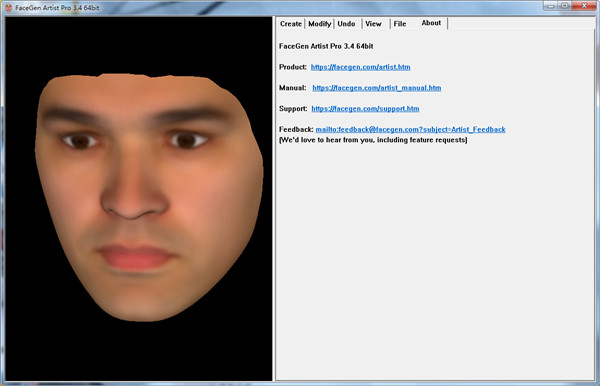The image size is (600, 386).
Task: Open the Product link facegen.com/artist.htm
Action: point(360,67)
